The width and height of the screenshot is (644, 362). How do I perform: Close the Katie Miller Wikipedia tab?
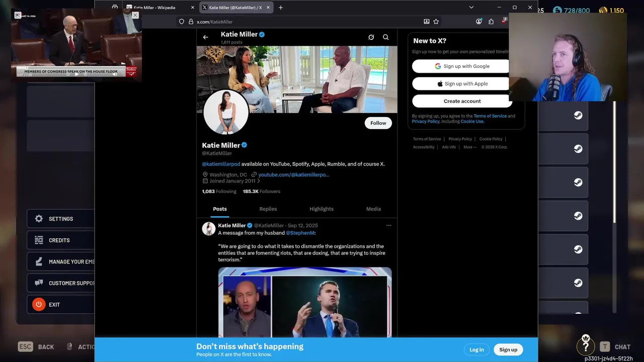192,8
